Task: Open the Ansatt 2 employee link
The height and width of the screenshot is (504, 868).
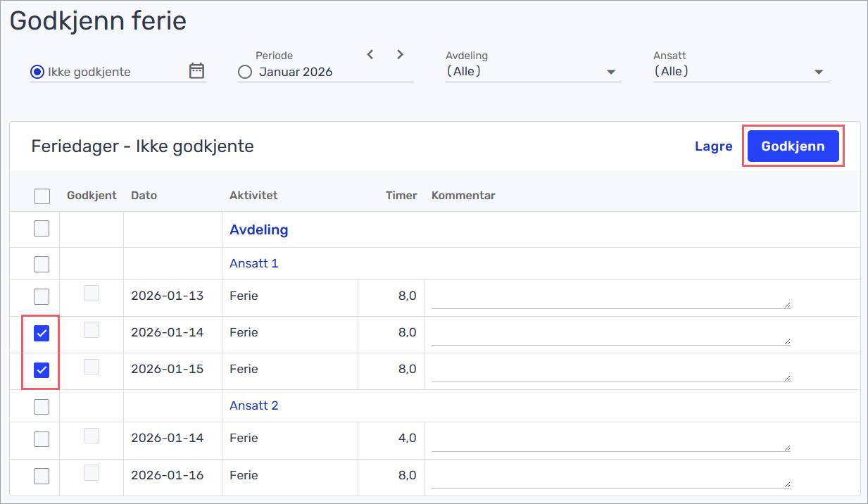Action: coord(253,405)
